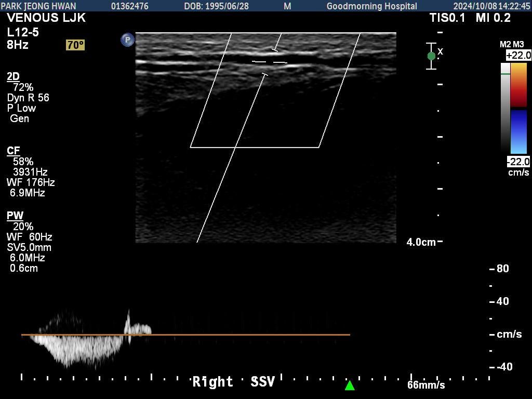The height and width of the screenshot is (399, 532).
Task: Click the x marker beside focus indicator
Action: 441,51
